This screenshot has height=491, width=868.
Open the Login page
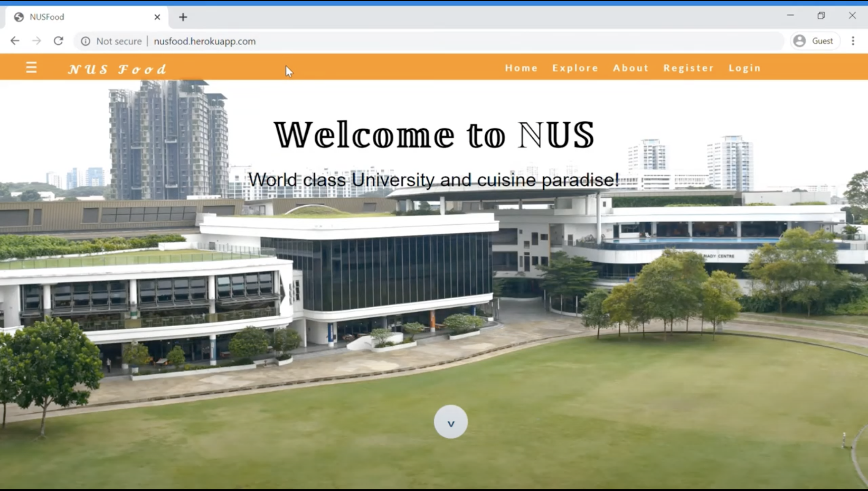click(745, 68)
